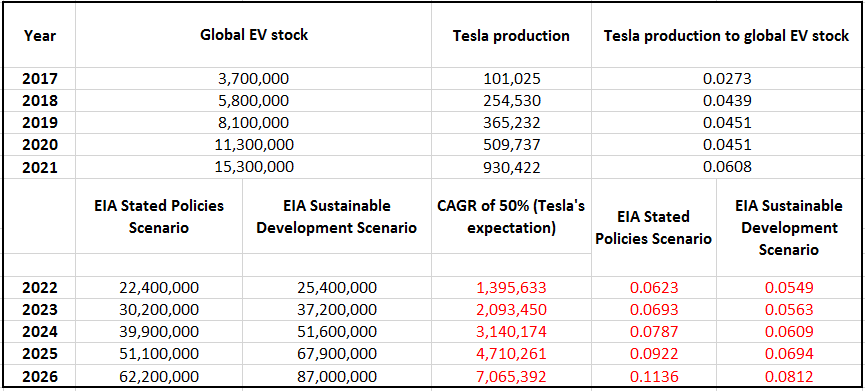Click the 2026 year row label

click(39, 376)
